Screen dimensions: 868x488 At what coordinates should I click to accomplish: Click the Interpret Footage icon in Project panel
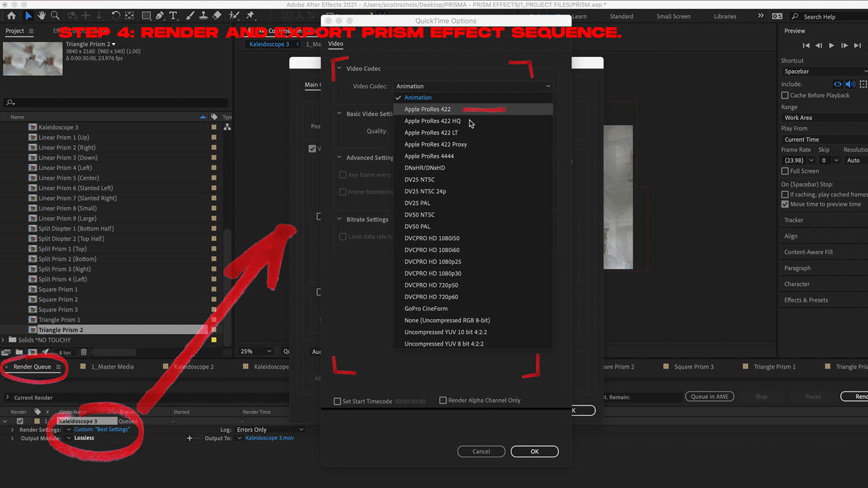[x=6, y=353]
